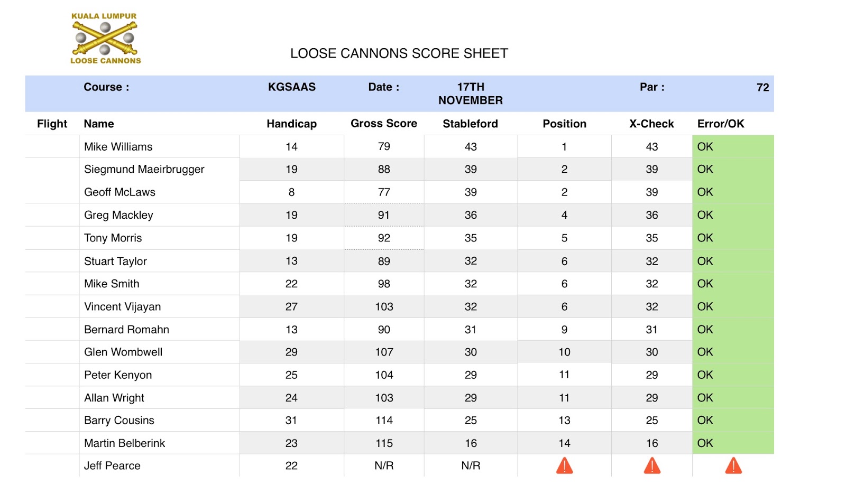
Task: Select the Gross Score column header
Action: click(x=383, y=124)
